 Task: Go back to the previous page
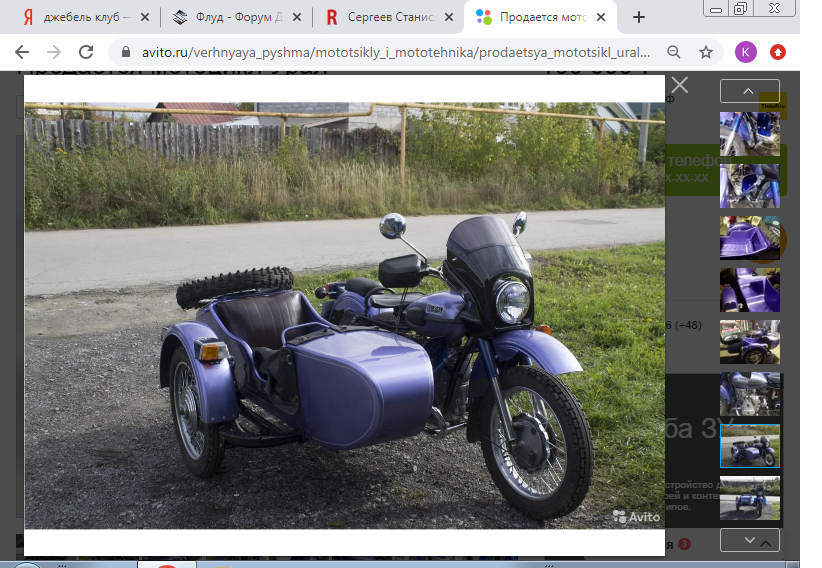22,52
